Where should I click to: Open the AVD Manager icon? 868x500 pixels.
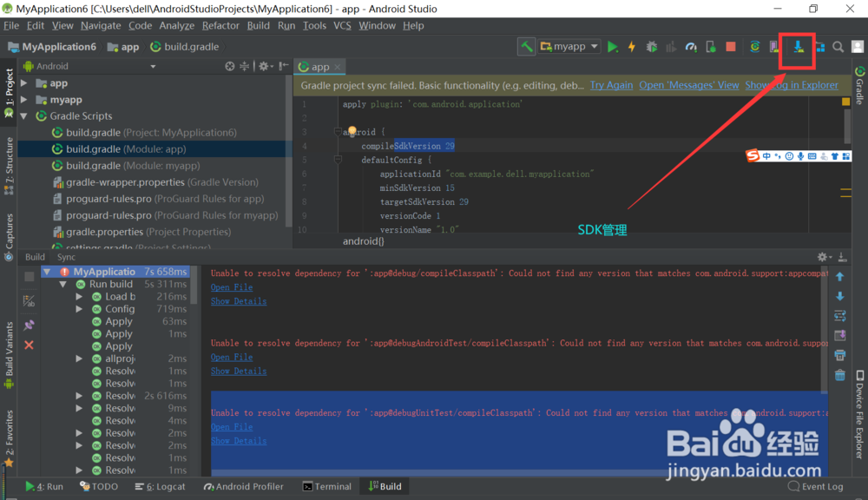click(x=773, y=46)
